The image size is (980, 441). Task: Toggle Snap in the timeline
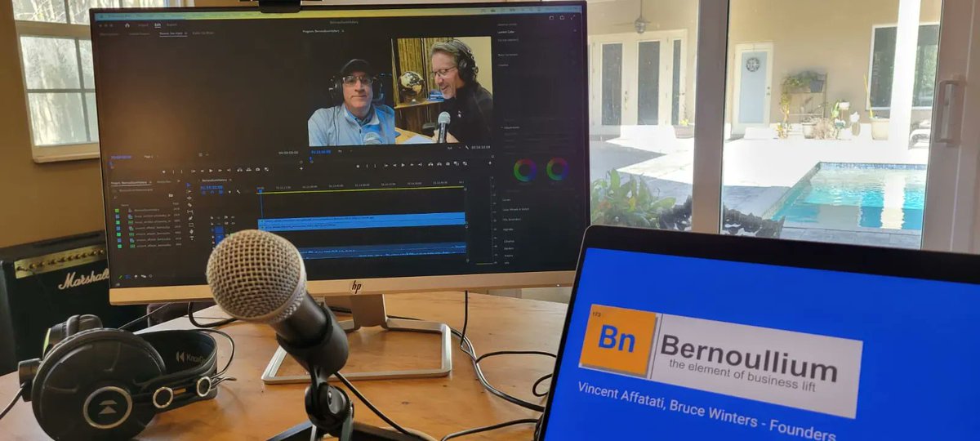(x=212, y=192)
